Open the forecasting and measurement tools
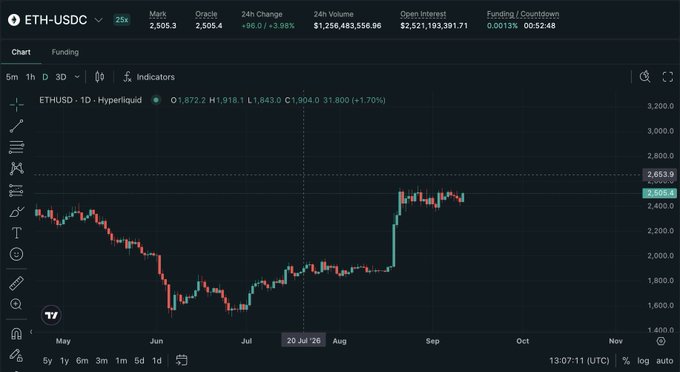The image size is (680, 372). tap(16, 190)
